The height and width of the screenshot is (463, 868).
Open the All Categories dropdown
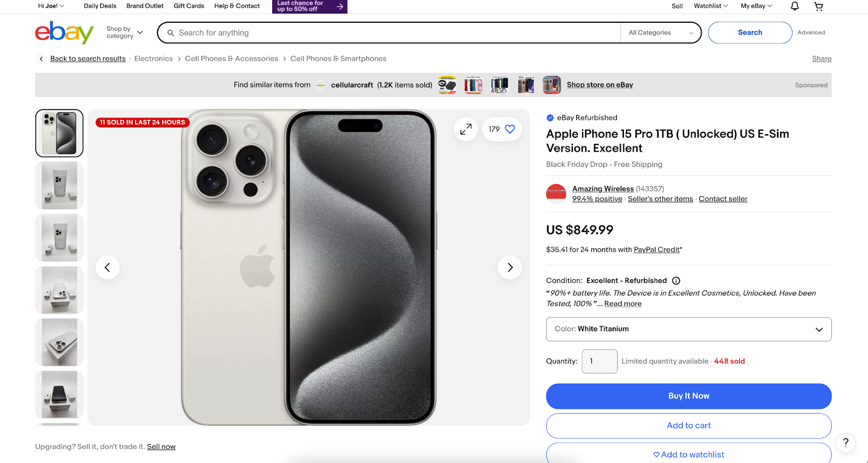660,33
